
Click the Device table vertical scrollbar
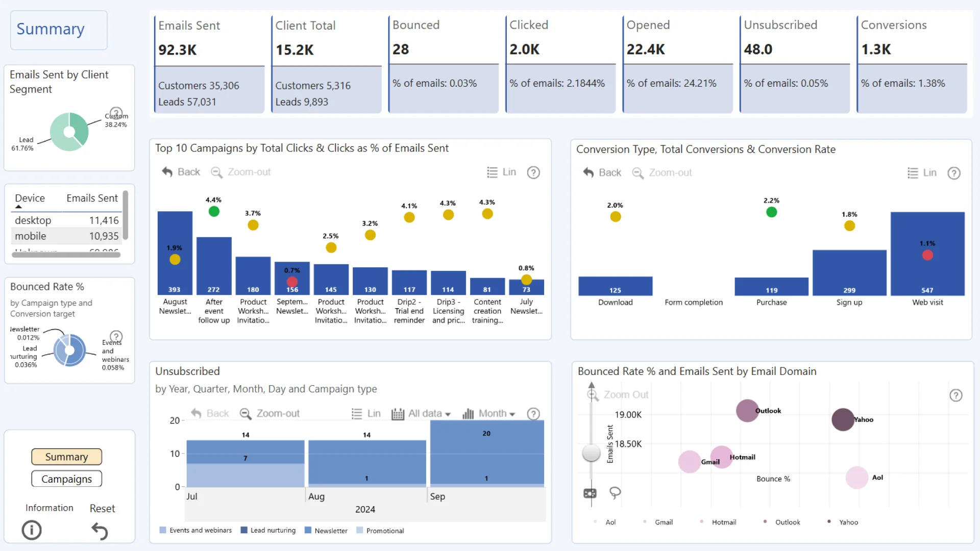[x=126, y=214]
